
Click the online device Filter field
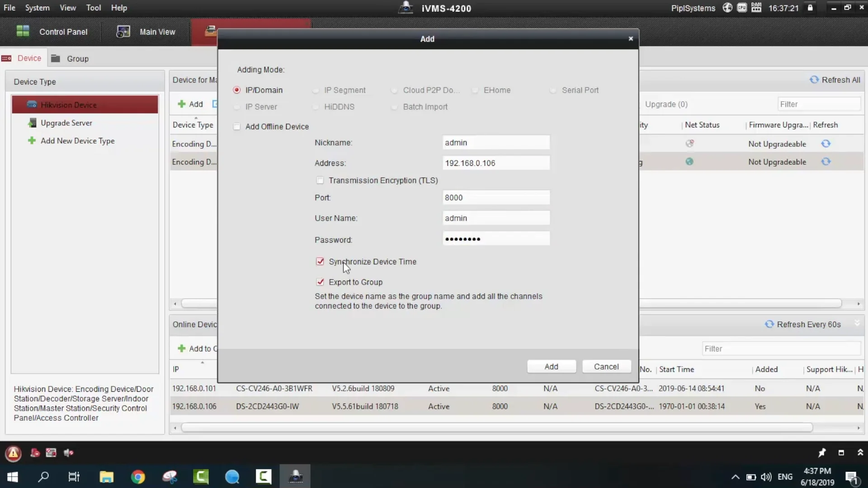coord(781,349)
